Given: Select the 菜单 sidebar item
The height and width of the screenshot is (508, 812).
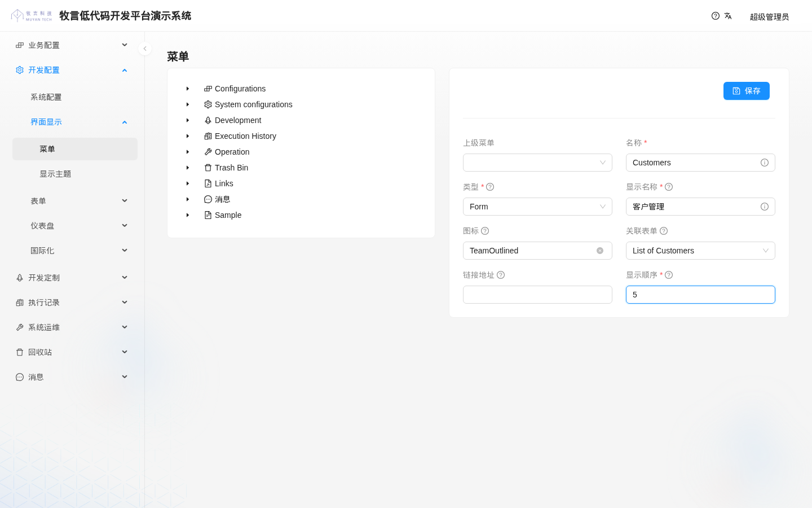Looking at the screenshot, I should coord(75,149).
